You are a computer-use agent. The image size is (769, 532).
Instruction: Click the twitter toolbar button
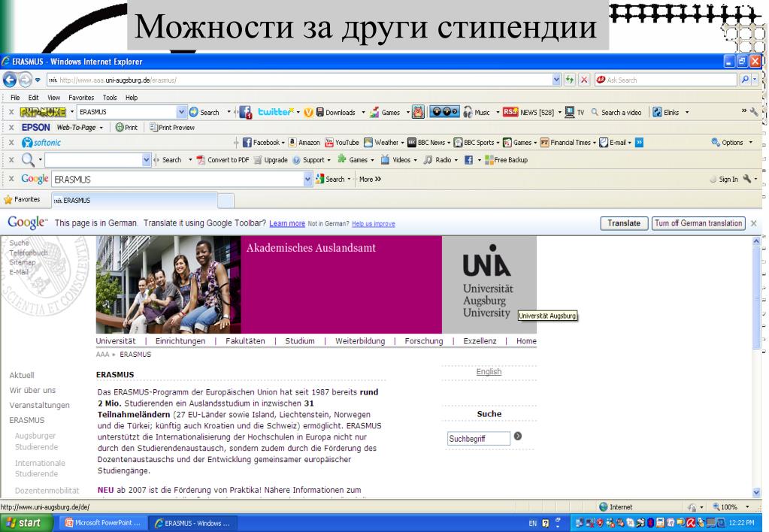tap(276, 112)
